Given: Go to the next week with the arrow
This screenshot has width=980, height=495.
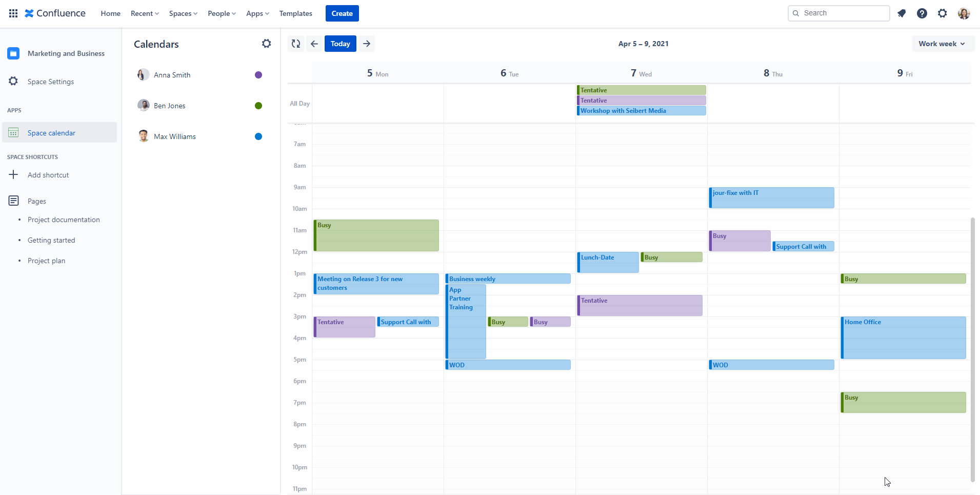Looking at the screenshot, I should coord(366,44).
